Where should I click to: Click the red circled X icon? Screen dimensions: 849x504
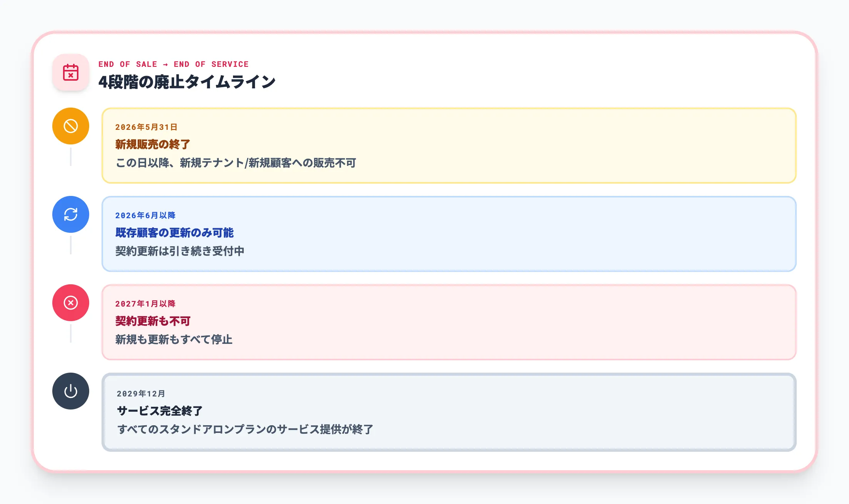coord(71,303)
